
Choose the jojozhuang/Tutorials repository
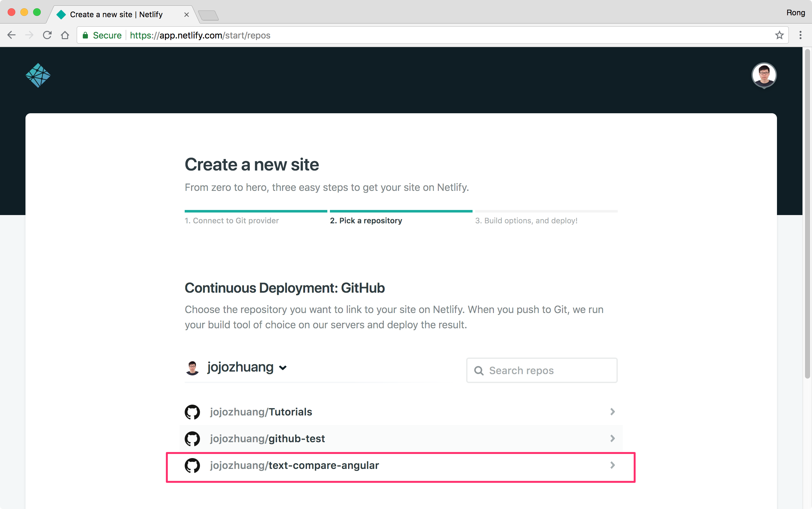(401, 412)
